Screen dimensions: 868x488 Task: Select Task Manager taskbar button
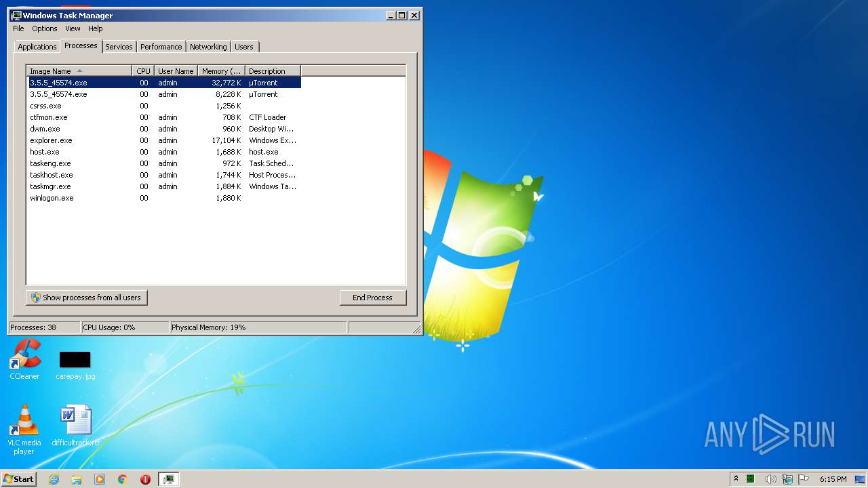[168, 479]
